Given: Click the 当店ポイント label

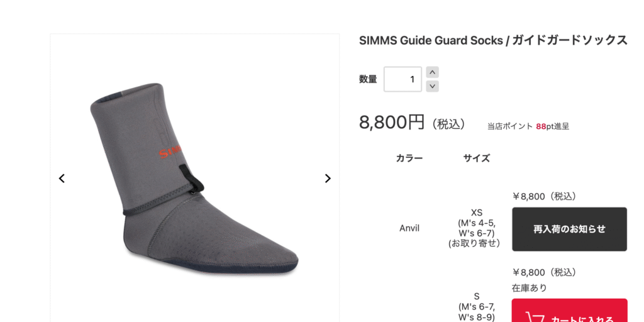Looking at the screenshot, I should pyautogui.click(x=509, y=126).
